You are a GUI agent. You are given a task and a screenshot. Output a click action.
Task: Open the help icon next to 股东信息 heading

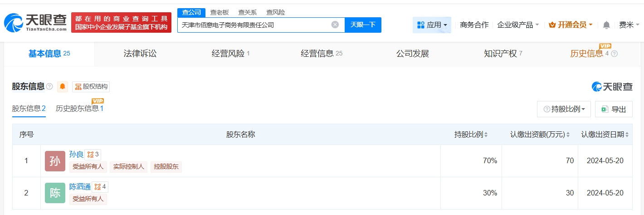(49, 86)
